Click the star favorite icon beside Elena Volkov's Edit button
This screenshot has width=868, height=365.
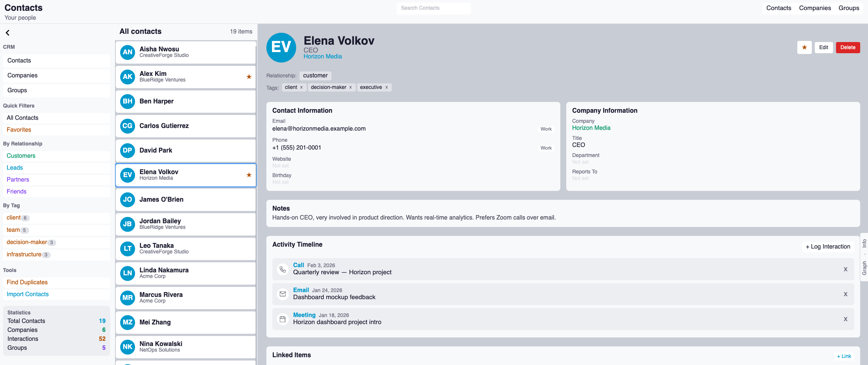pyautogui.click(x=804, y=47)
